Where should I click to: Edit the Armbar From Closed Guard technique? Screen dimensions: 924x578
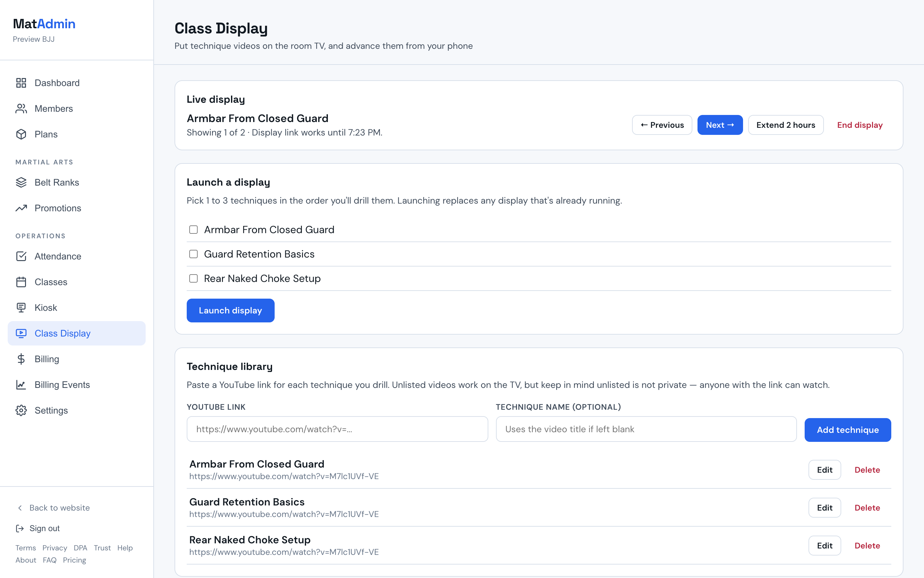click(x=824, y=470)
